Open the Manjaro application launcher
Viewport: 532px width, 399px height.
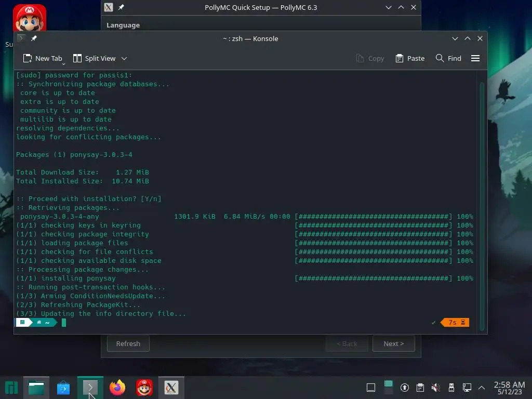[11, 388]
